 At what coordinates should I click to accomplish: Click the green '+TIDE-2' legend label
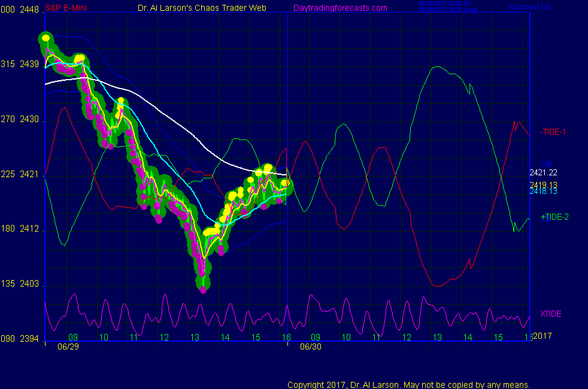click(554, 217)
